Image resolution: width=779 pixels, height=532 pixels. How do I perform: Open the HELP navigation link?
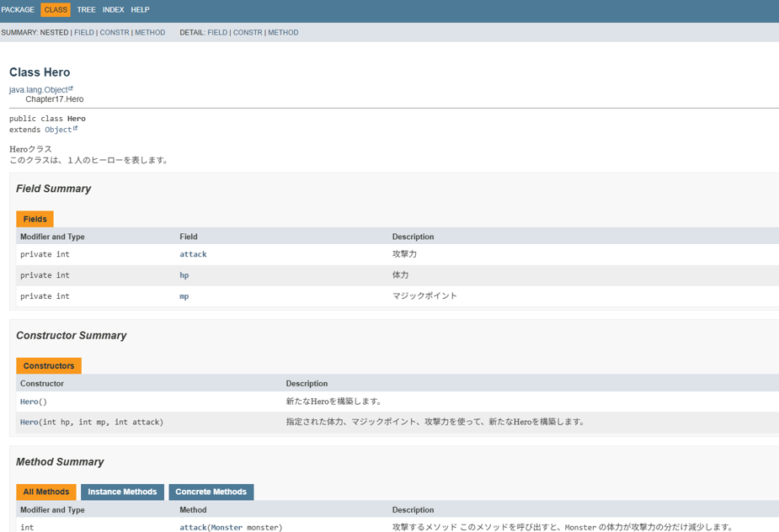tap(140, 9)
